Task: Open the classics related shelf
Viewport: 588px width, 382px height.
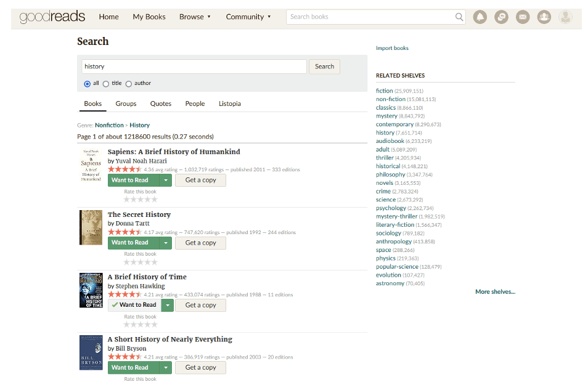Action: 385,108
